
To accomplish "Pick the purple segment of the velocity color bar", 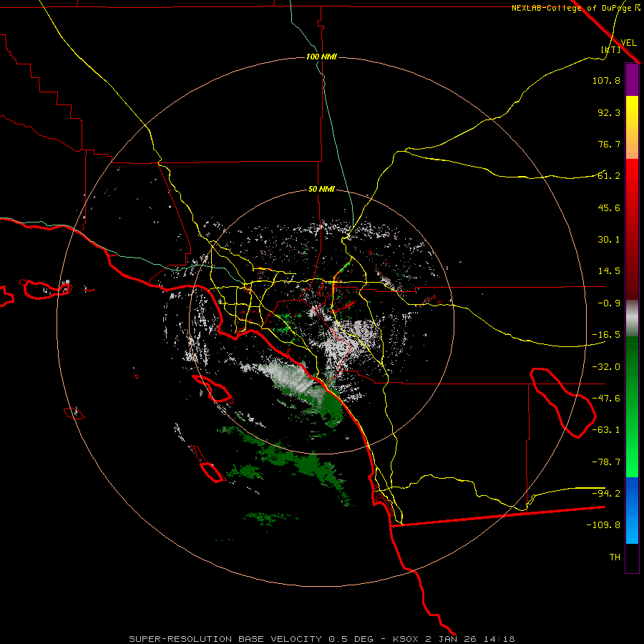I will pyautogui.click(x=632, y=79).
